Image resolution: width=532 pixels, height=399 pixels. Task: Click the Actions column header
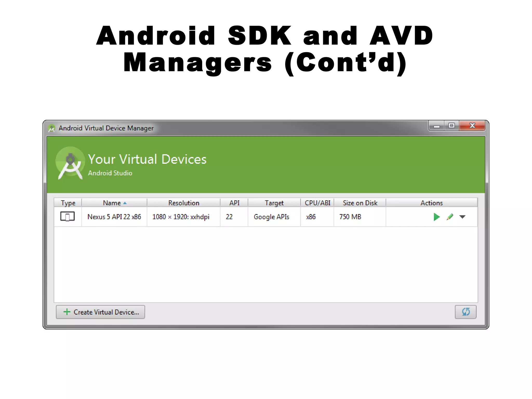(x=431, y=203)
